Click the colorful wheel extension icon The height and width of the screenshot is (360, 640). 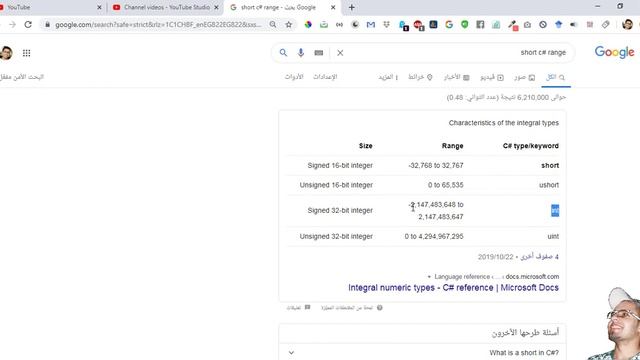308,24
